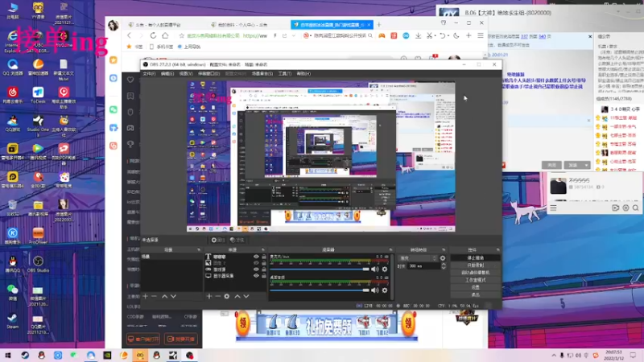
Task: Toggle visibility of the third source row
Action: (x=256, y=269)
